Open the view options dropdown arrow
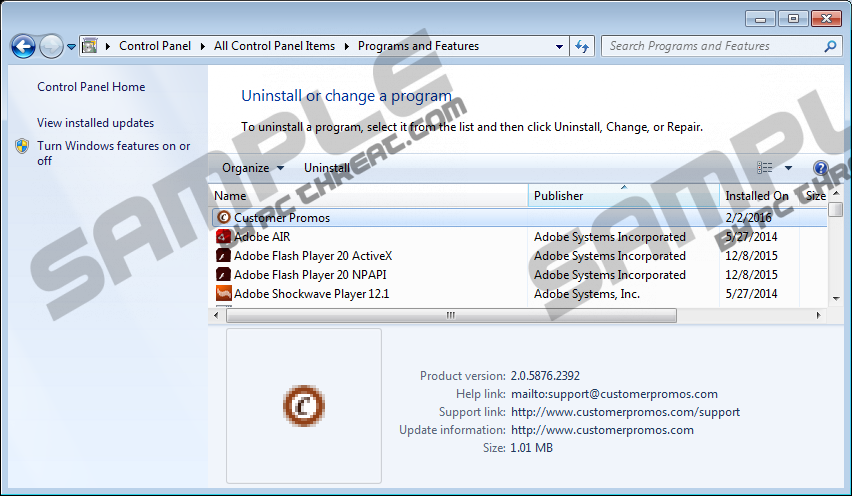The image size is (852, 496). pyautogui.click(x=788, y=168)
